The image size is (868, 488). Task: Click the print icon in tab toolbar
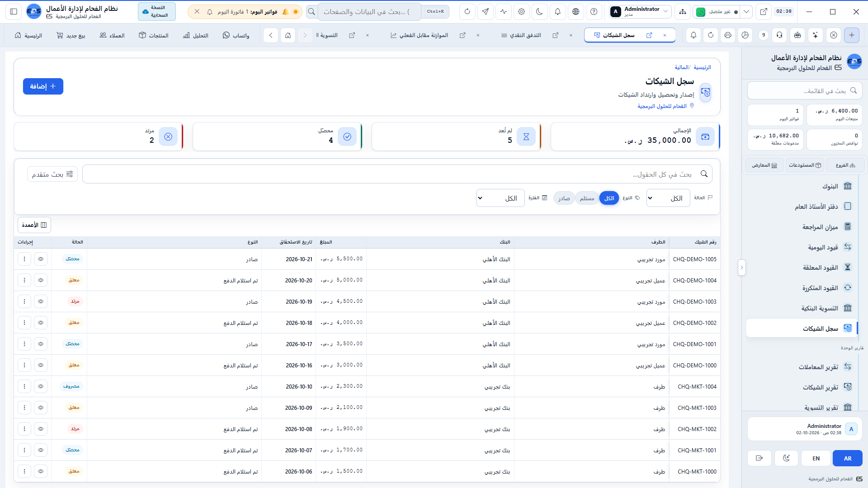pos(728,35)
